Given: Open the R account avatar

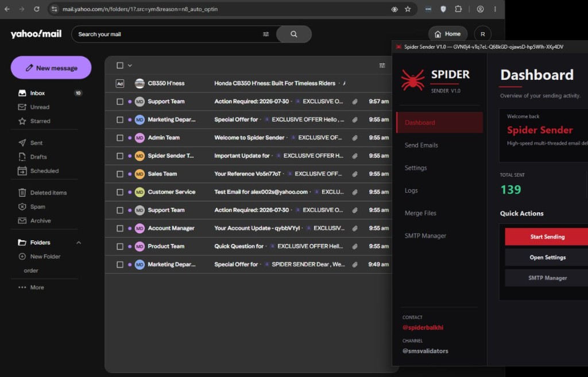Looking at the screenshot, I should tap(482, 34).
